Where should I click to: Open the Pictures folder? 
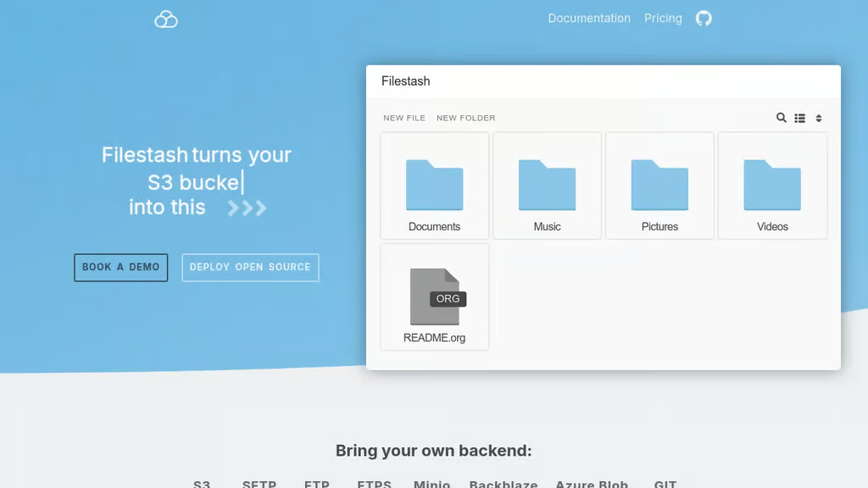click(x=659, y=186)
